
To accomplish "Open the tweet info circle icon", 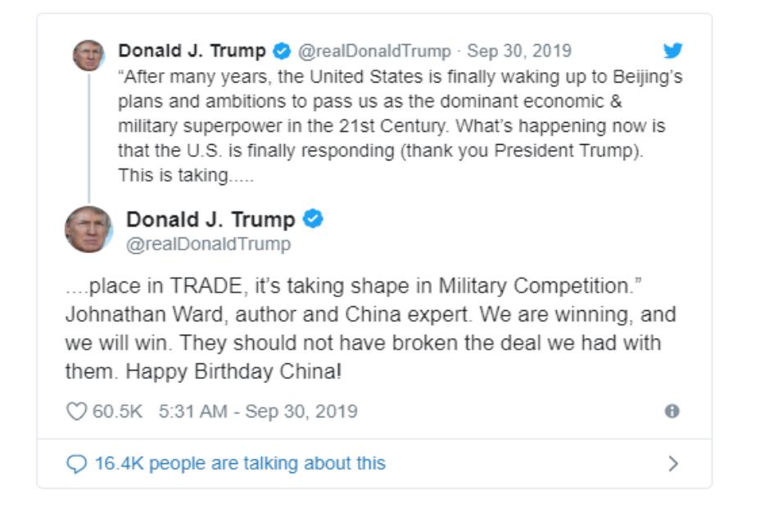I will 672,411.
